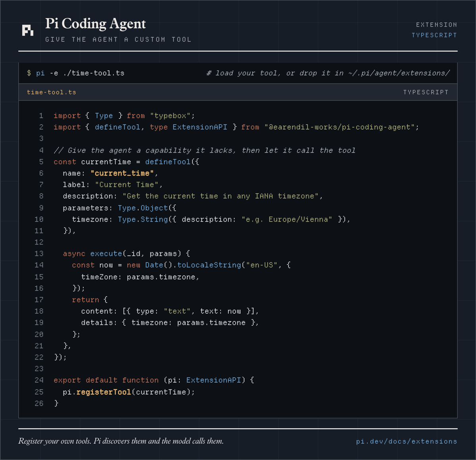The height and width of the screenshot is (460, 476).
Task: Click the return keyword on line 17
Action: pos(85,300)
